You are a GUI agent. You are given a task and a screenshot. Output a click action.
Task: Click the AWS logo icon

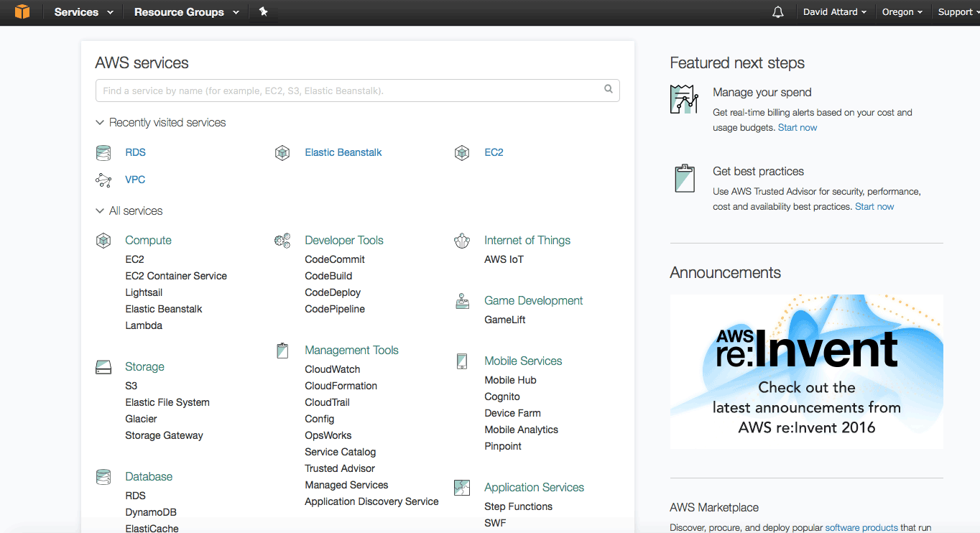(x=22, y=11)
